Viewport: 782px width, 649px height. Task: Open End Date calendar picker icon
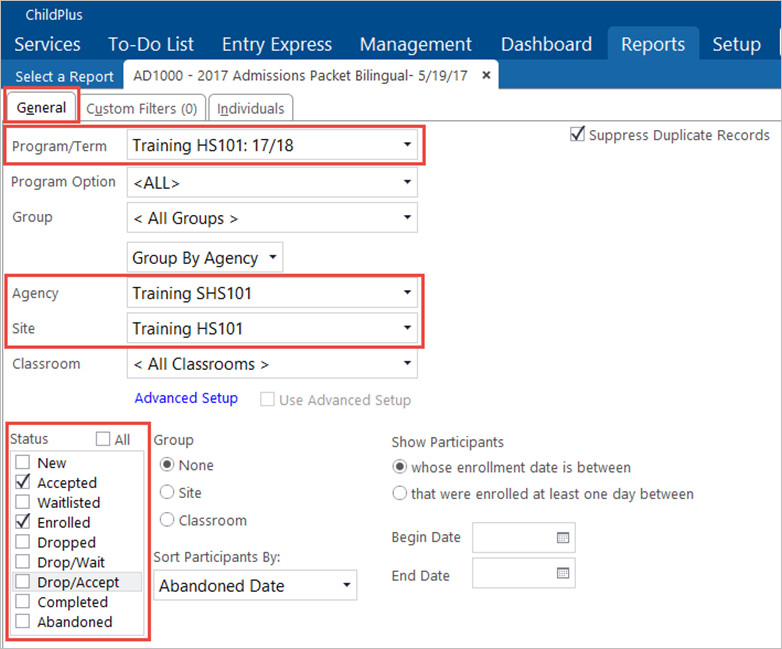coord(562,574)
